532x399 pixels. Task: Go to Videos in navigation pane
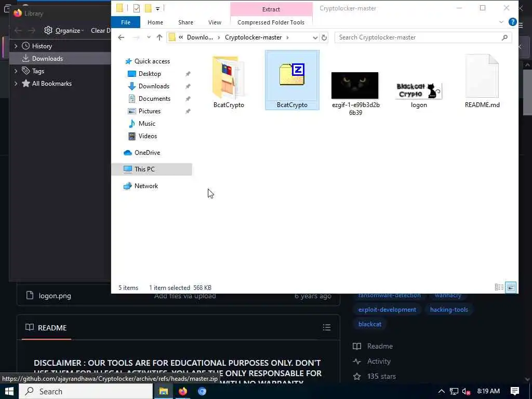(x=148, y=136)
